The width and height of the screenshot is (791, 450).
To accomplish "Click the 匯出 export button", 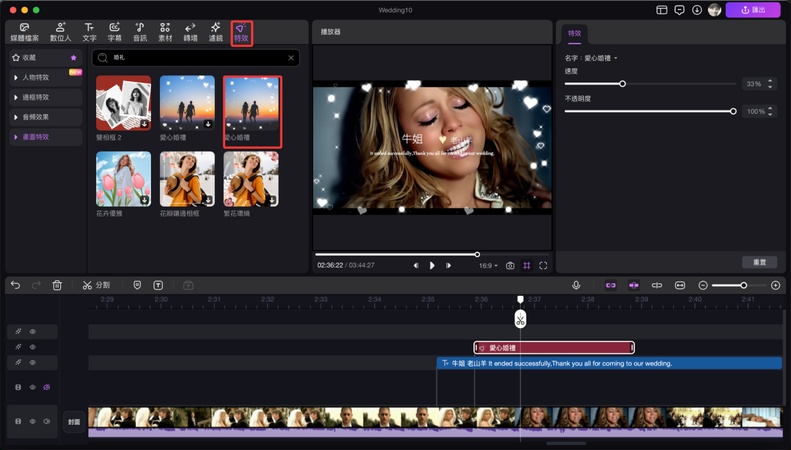I will coord(752,10).
